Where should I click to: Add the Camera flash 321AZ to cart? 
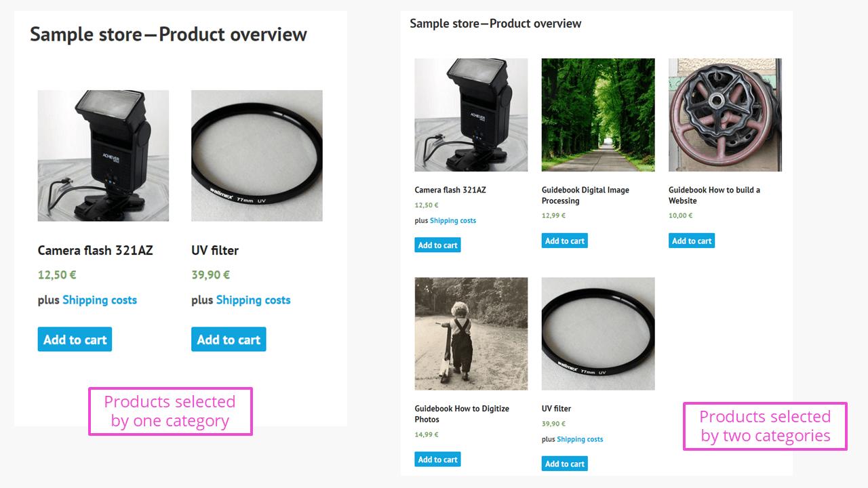click(75, 339)
